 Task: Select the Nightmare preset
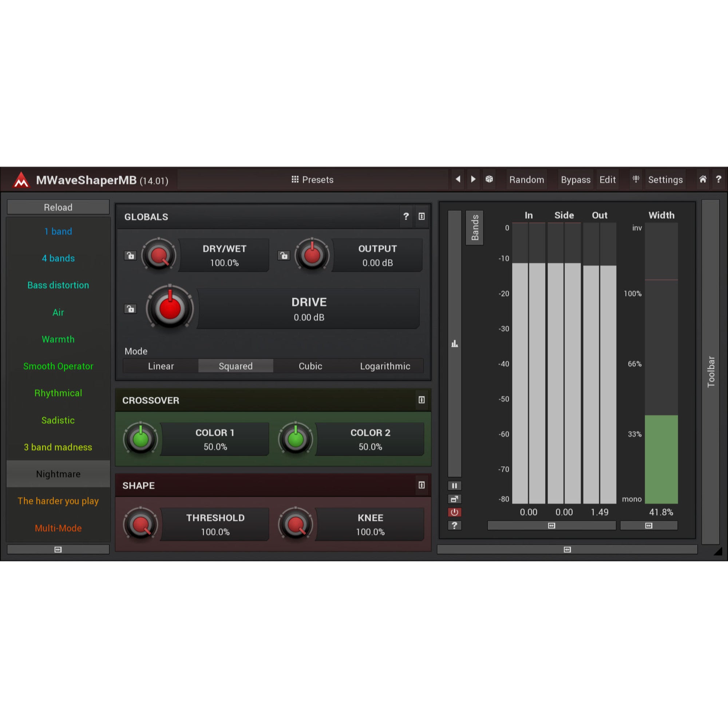click(58, 474)
